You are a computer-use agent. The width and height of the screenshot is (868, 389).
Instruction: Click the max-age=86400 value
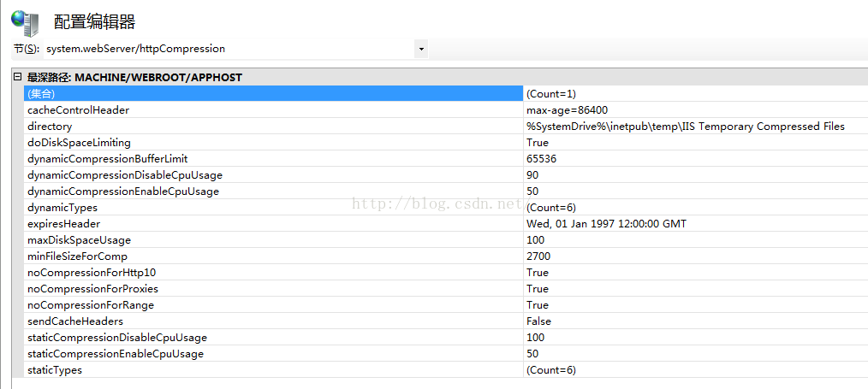568,110
